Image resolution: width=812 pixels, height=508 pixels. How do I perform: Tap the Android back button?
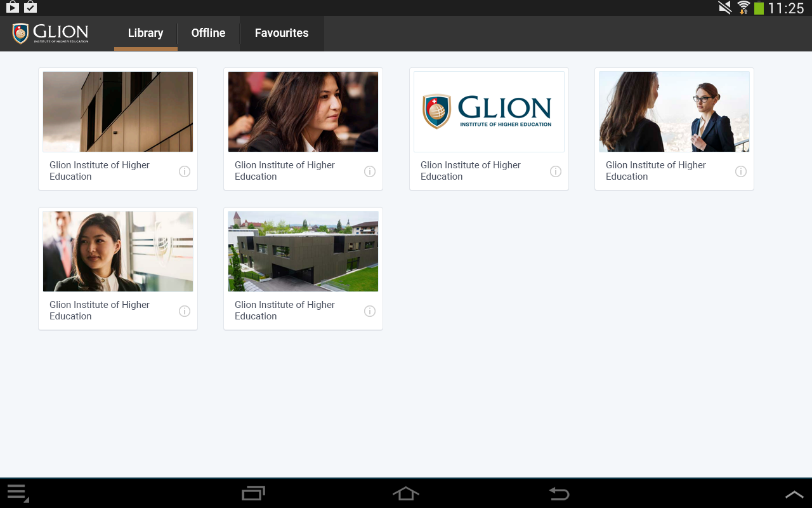pyautogui.click(x=559, y=493)
